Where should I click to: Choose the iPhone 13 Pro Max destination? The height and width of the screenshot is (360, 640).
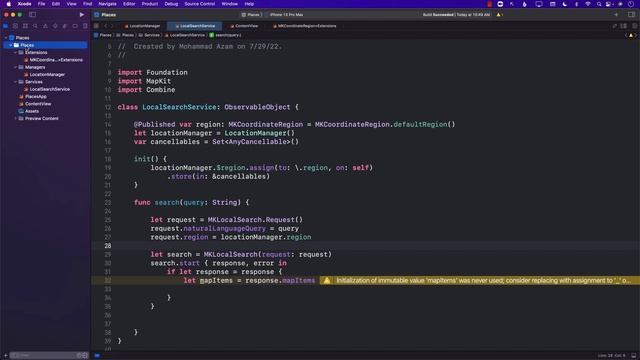tap(287, 15)
